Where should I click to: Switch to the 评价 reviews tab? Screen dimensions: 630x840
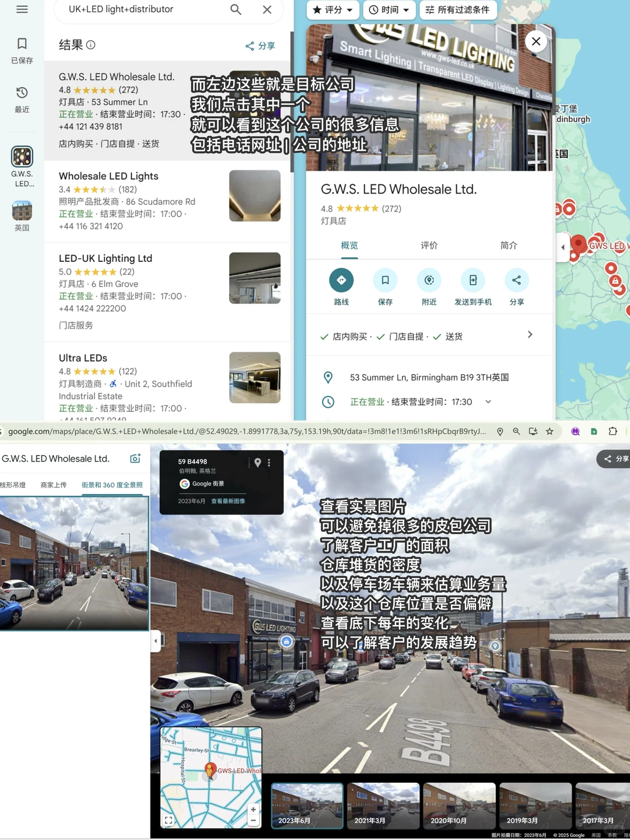tap(429, 246)
